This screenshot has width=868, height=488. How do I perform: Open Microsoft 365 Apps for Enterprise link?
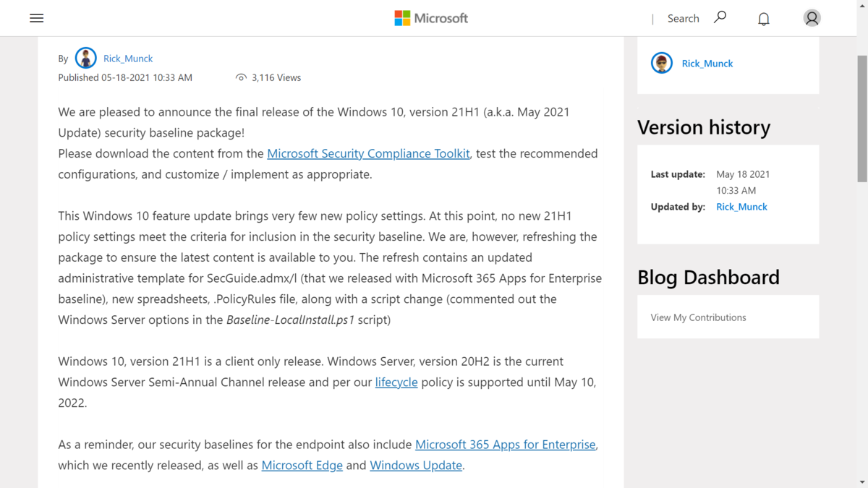[x=506, y=445]
